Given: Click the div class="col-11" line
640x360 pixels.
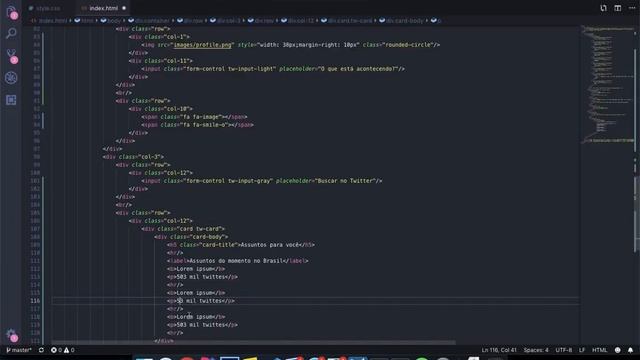Looking at the screenshot, I should pos(161,61).
